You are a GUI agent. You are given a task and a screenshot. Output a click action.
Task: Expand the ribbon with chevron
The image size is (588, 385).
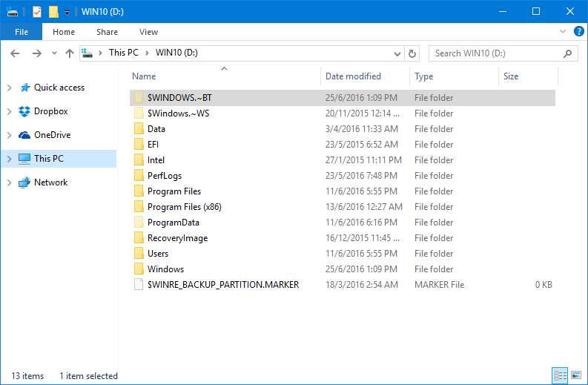point(563,31)
